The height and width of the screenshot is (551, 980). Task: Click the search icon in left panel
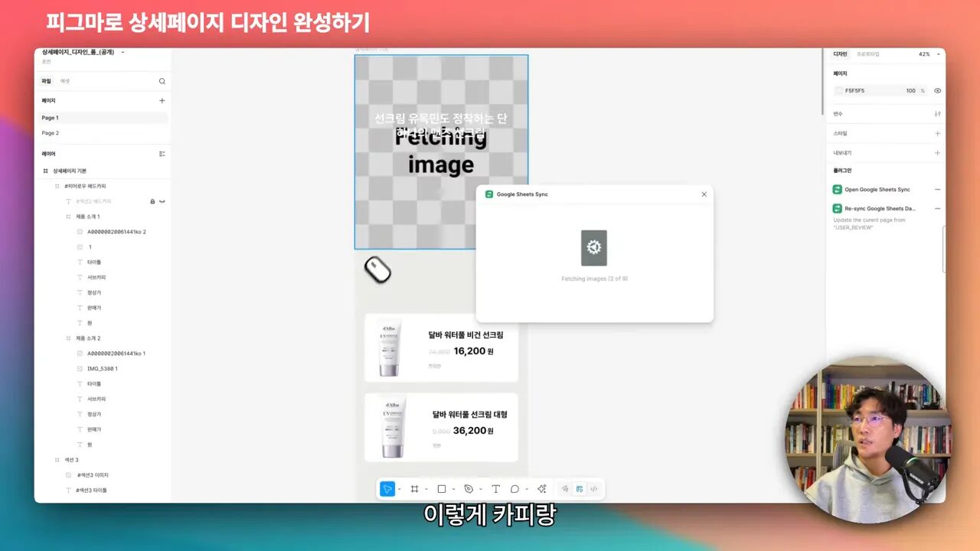coord(162,81)
